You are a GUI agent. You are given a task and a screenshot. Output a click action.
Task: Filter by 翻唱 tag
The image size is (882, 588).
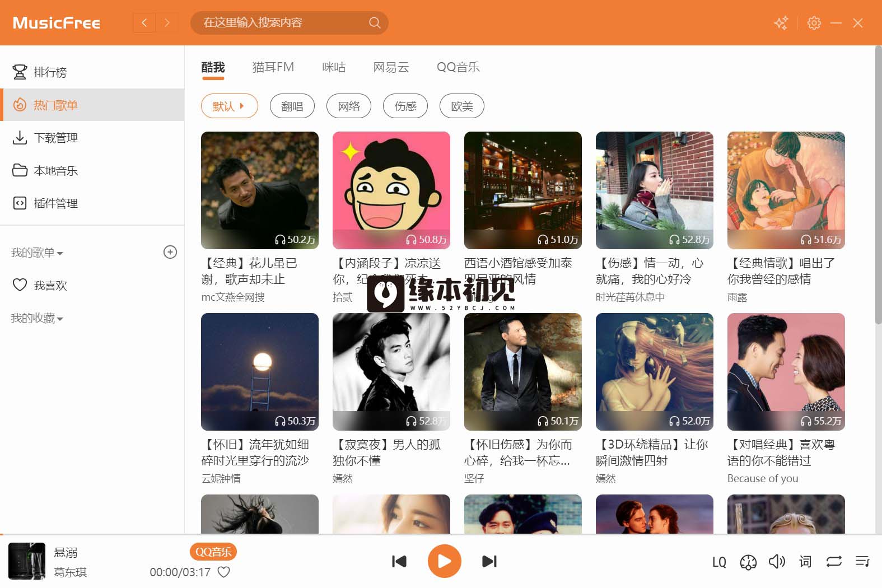[x=292, y=106]
